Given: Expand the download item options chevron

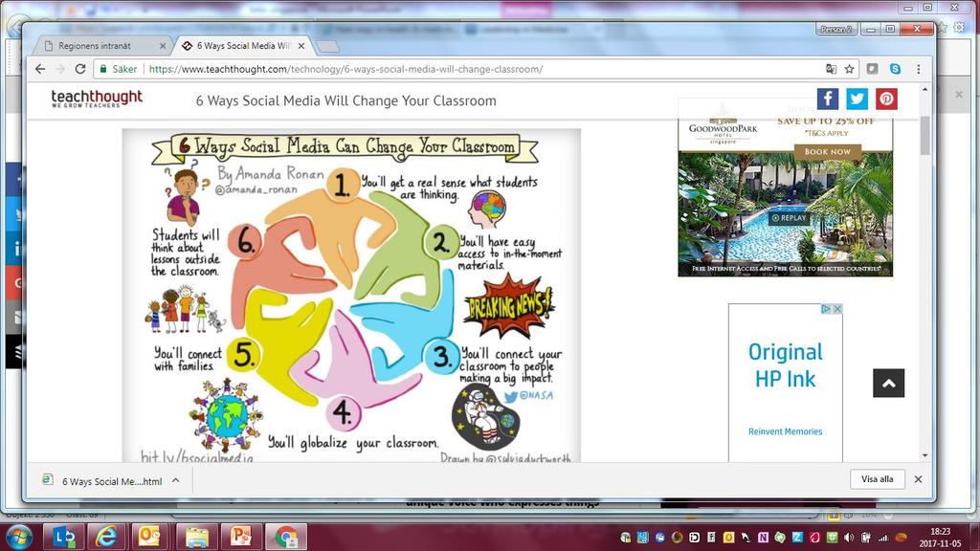Looking at the screenshot, I should pyautogui.click(x=176, y=480).
